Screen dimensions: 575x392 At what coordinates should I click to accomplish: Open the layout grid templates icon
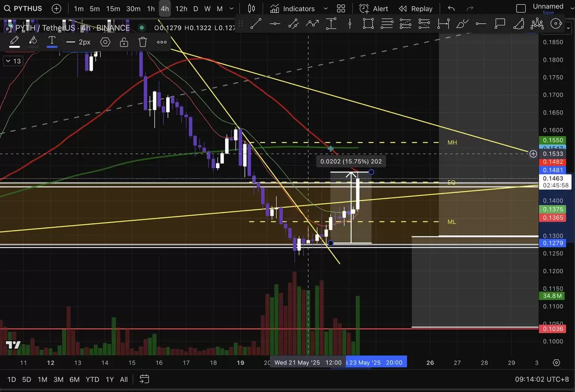tap(341, 9)
